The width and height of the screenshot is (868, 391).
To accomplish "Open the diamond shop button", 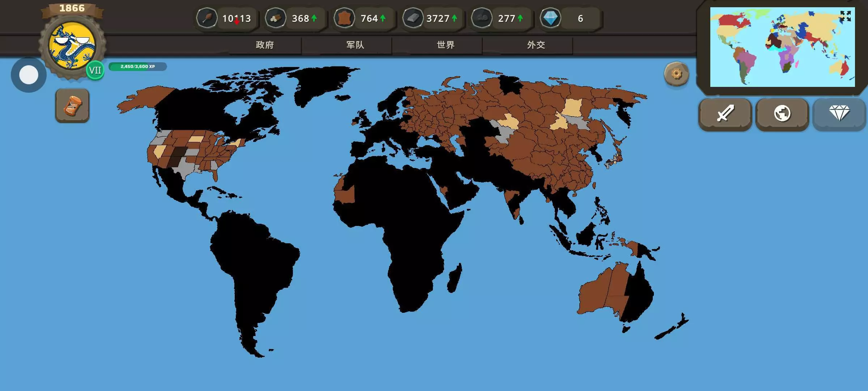I will click(839, 114).
